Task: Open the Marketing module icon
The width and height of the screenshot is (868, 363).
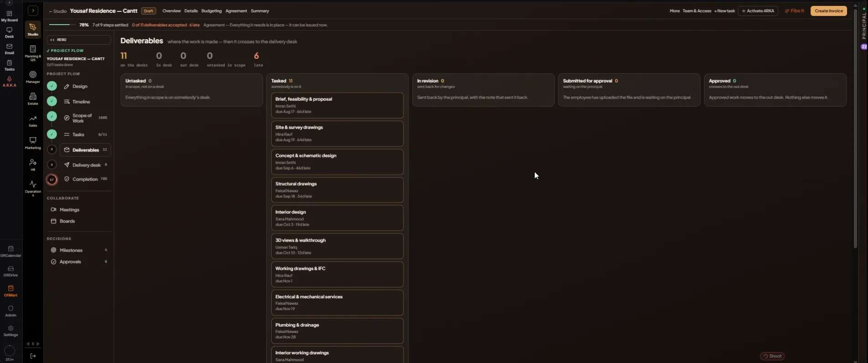Action: 33,143
